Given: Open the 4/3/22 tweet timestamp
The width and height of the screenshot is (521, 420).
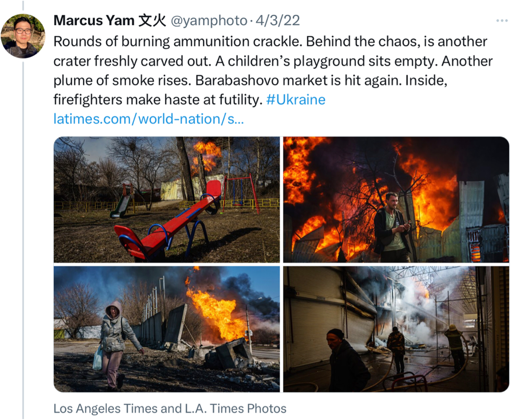Looking at the screenshot, I should pyautogui.click(x=277, y=21).
